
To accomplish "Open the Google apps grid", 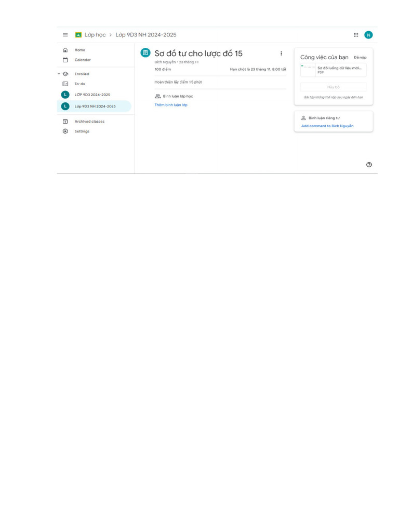I will tap(356, 35).
